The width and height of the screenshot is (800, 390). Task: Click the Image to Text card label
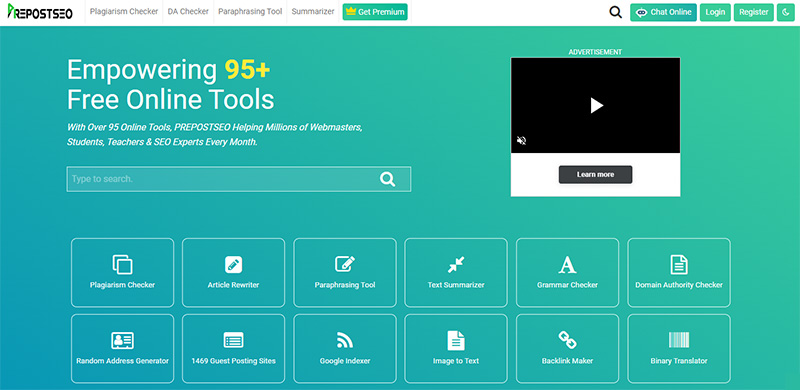click(x=456, y=361)
